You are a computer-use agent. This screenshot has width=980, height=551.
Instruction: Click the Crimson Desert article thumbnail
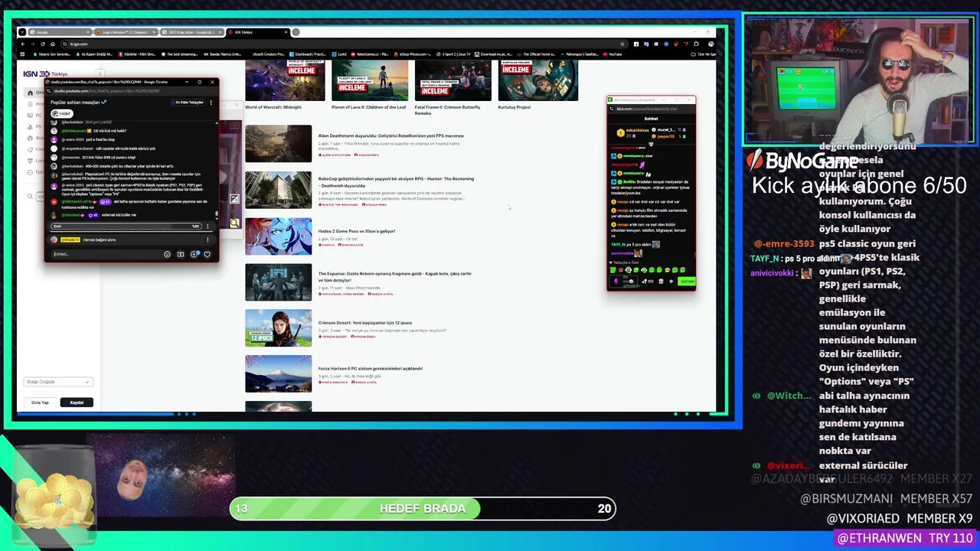pos(278,328)
